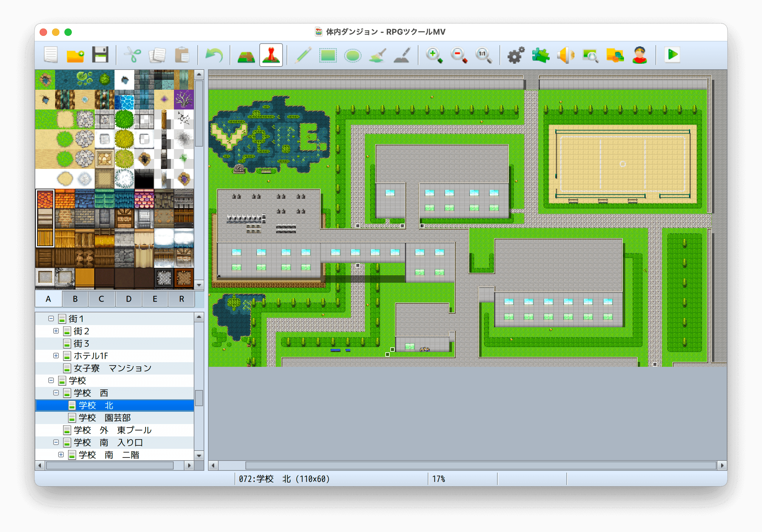Image resolution: width=762 pixels, height=532 pixels.
Task: Open the Character Generator icon
Action: coord(639,55)
